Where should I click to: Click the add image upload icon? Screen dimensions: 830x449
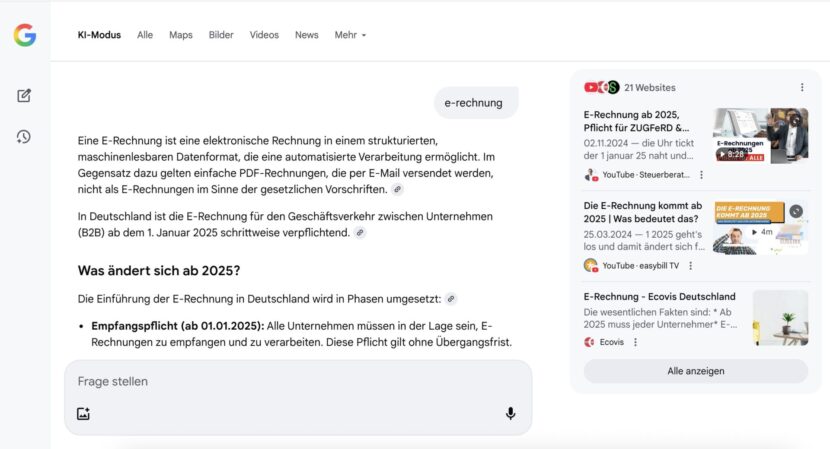[84, 414]
